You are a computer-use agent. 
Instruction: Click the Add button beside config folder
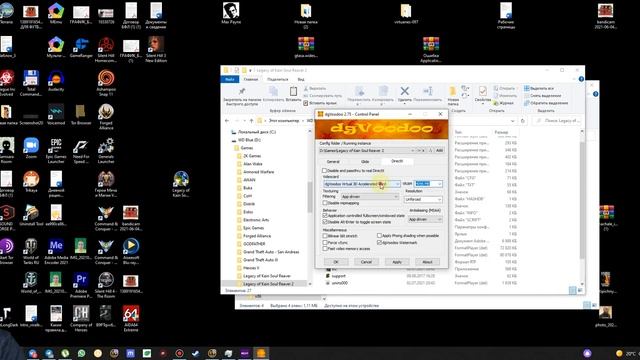click(439, 151)
